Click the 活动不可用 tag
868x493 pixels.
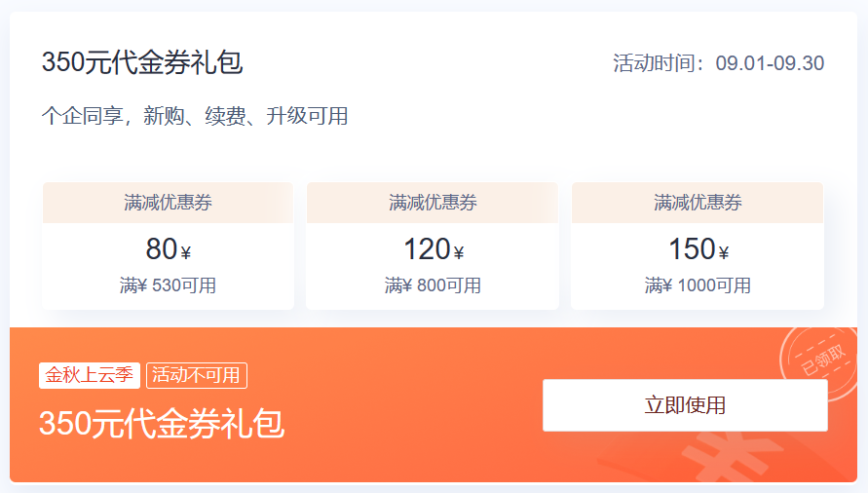pos(196,375)
